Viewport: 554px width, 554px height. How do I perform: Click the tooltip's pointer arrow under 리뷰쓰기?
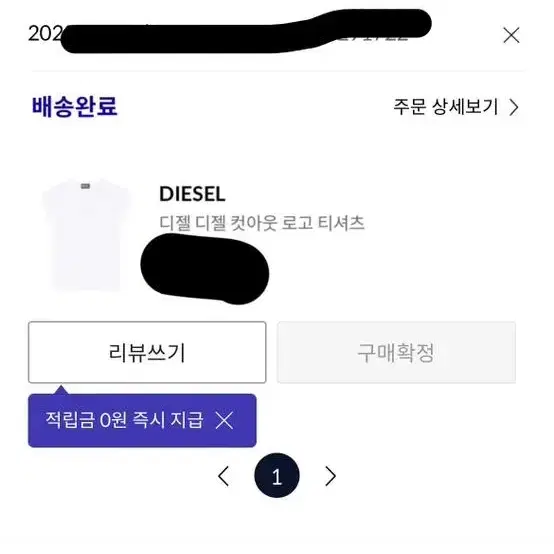tap(61, 390)
